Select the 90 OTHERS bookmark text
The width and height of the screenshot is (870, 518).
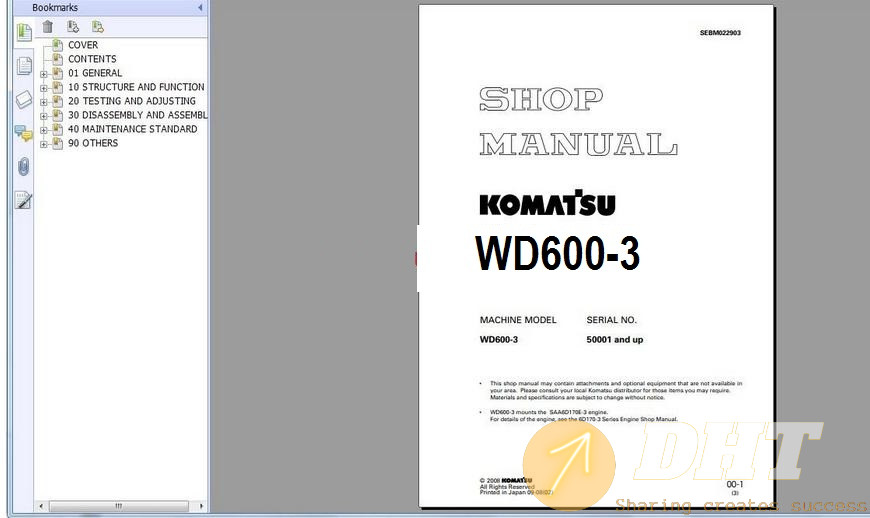click(93, 143)
